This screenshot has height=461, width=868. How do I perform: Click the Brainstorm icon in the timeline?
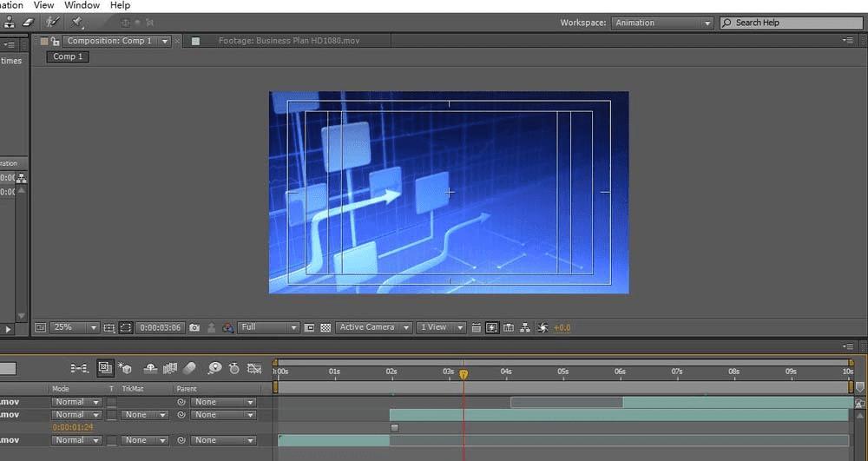[x=214, y=369]
